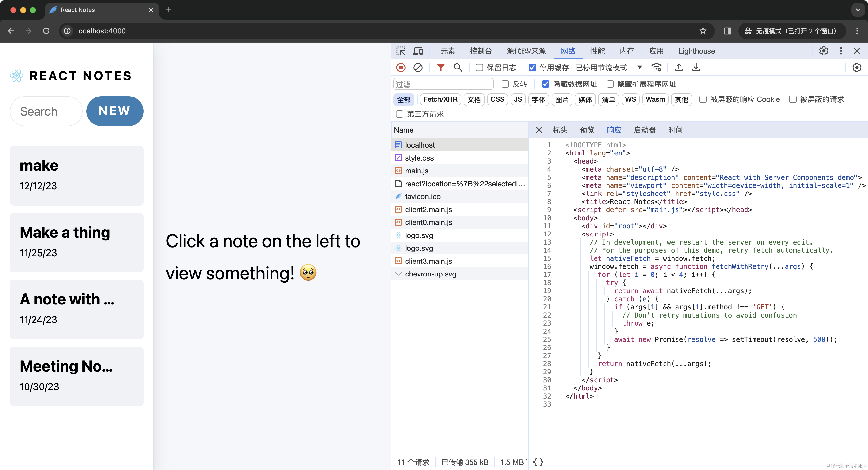The image size is (868, 470).
Task: Enable the 保留日志 checkbox
Action: pyautogui.click(x=479, y=68)
